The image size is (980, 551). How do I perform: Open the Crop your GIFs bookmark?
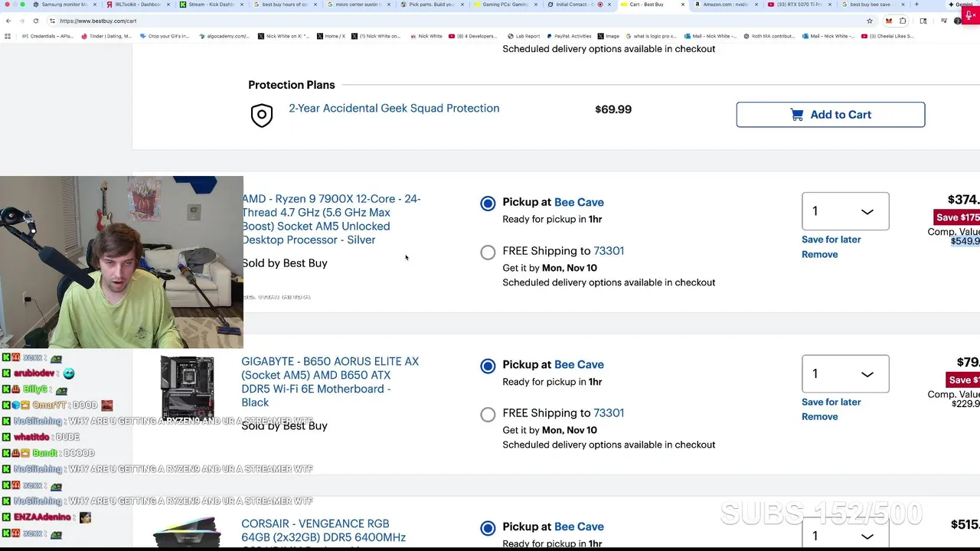pyautogui.click(x=165, y=36)
